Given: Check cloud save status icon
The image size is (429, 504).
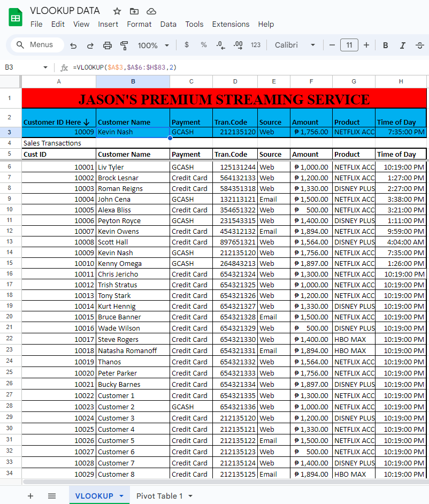Looking at the screenshot, I should 151,12.
